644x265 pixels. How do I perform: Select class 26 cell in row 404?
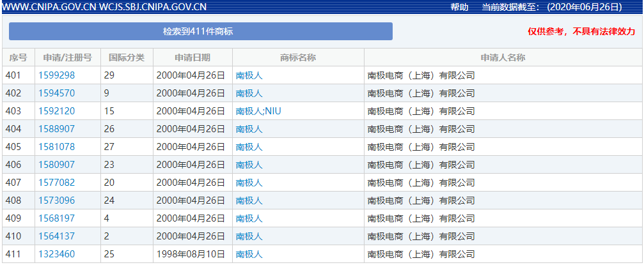(127, 129)
